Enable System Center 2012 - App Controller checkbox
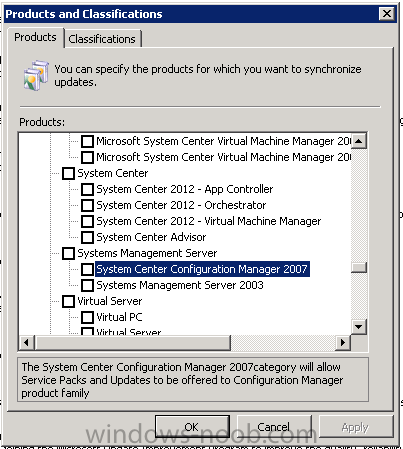Viewport: 403px width, 449px height. click(87, 189)
